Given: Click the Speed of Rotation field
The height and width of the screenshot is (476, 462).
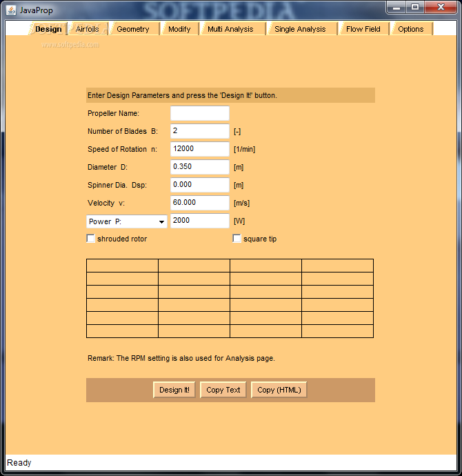Looking at the screenshot, I should [x=200, y=149].
